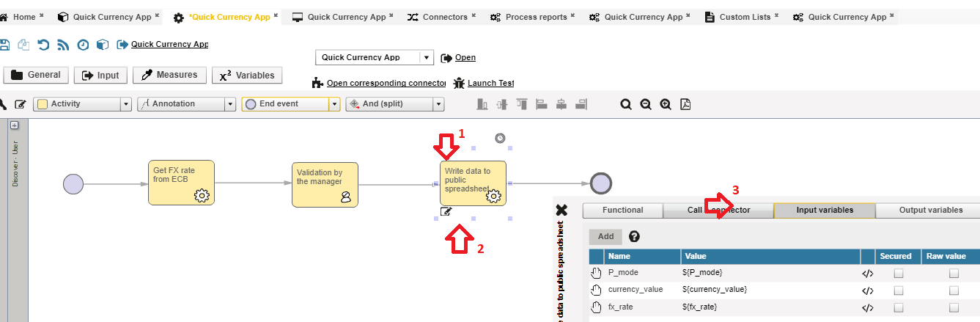The width and height of the screenshot is (980, 322).
Task: Enable Secured checkbox for P_mode
Action: (x=898, y=273)
